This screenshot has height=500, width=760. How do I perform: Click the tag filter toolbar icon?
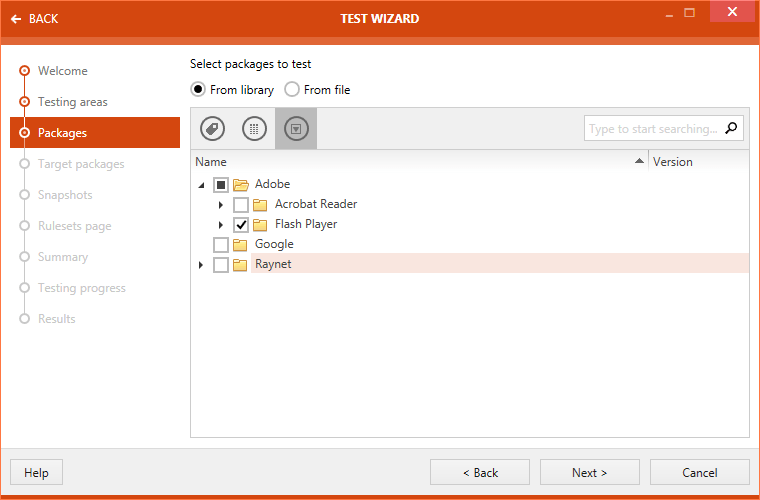212,129
